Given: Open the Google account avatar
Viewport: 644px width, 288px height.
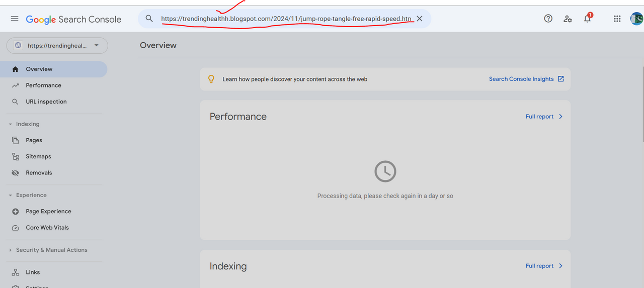Looking at the screenshot, I should point(637,19).
